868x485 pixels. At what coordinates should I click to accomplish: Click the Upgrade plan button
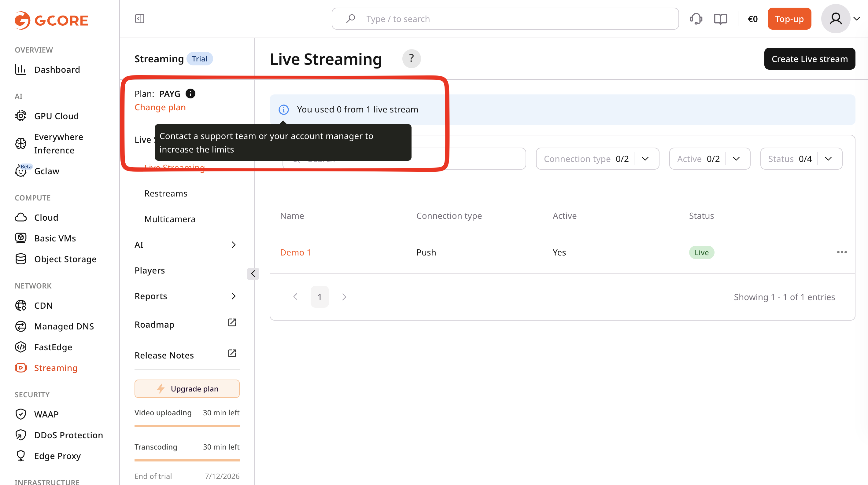coord(187,389)
